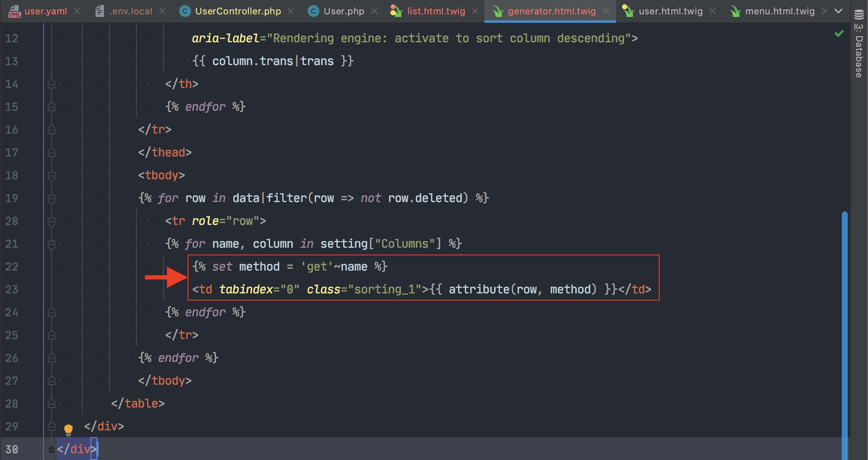The width and height of the screenshot is (868, 460).
Task: Click 'attribute(row, method)' function call
Action: pos(523,290)
